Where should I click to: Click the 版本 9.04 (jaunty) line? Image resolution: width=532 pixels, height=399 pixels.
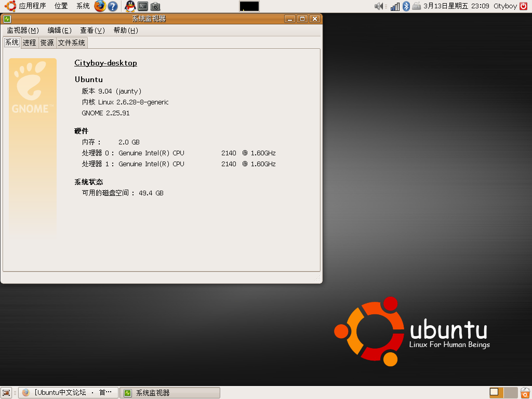pyautogui.click(x=112, y=91)
